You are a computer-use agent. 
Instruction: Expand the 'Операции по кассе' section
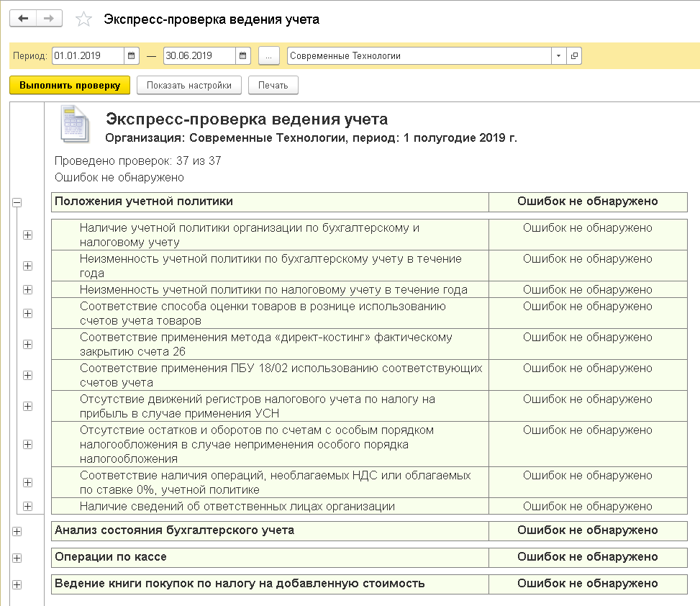click(17, 558)
